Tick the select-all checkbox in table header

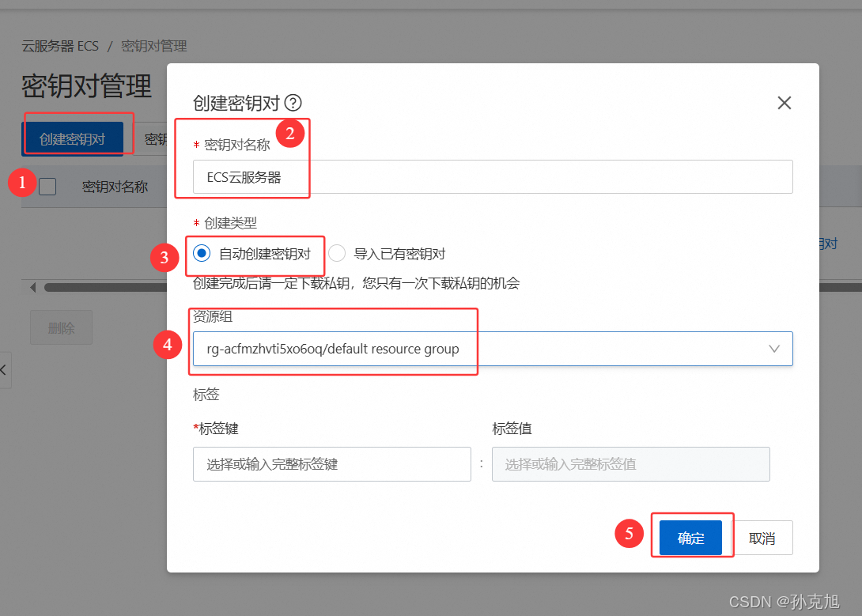[47, 187]
